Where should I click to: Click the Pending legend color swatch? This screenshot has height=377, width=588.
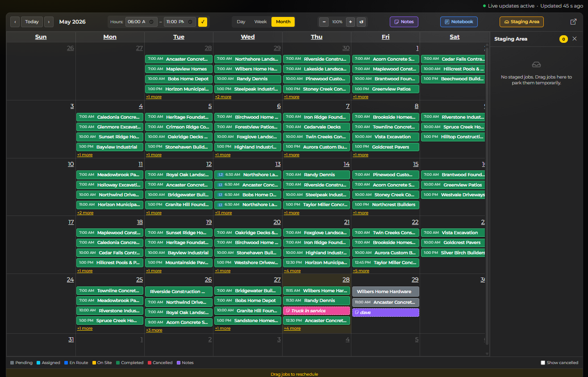pos(12,363)
